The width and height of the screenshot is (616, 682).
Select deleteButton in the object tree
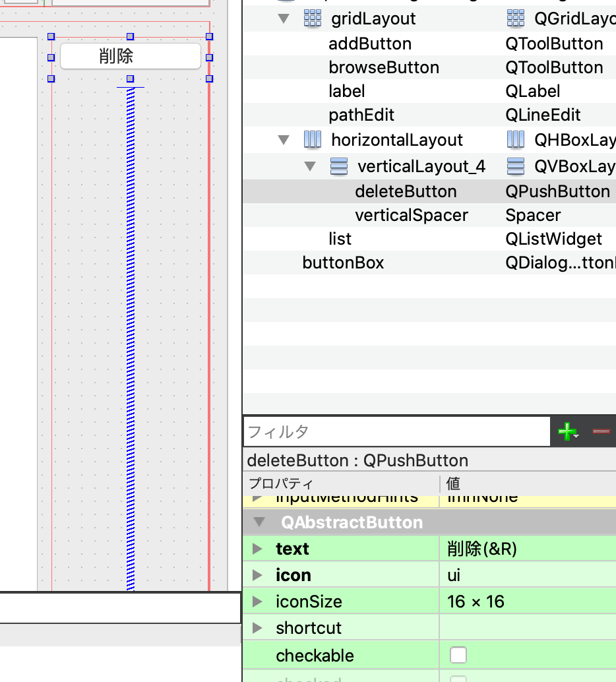pos(406,191)
